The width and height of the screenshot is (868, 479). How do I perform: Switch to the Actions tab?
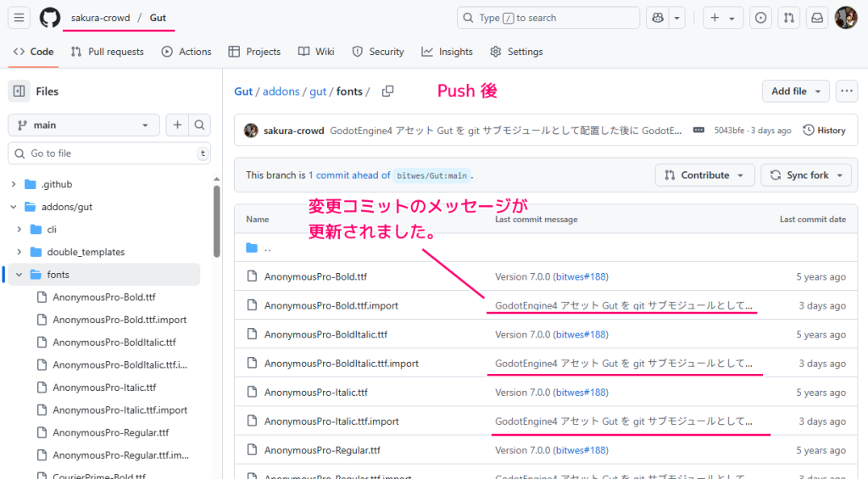coord(186,52)
